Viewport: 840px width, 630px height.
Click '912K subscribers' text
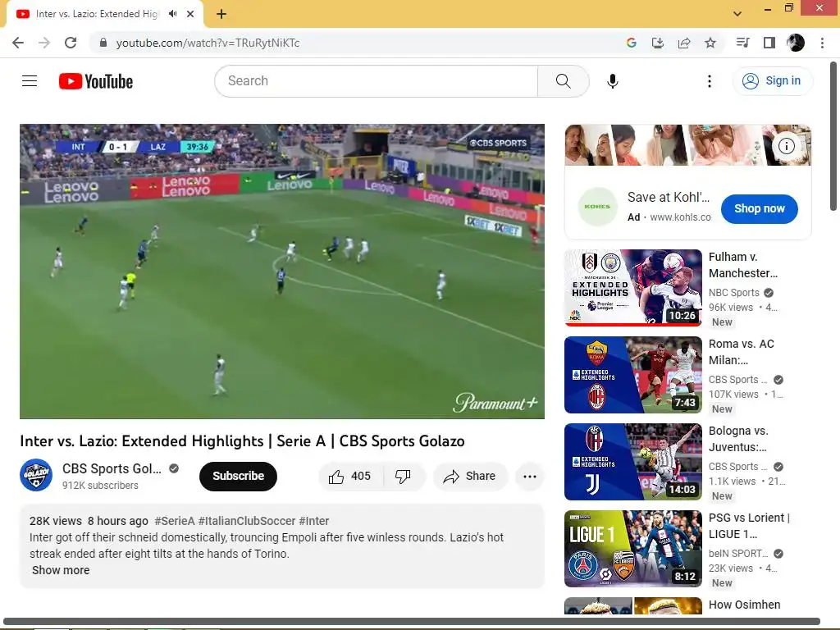[x=100, y=486]
